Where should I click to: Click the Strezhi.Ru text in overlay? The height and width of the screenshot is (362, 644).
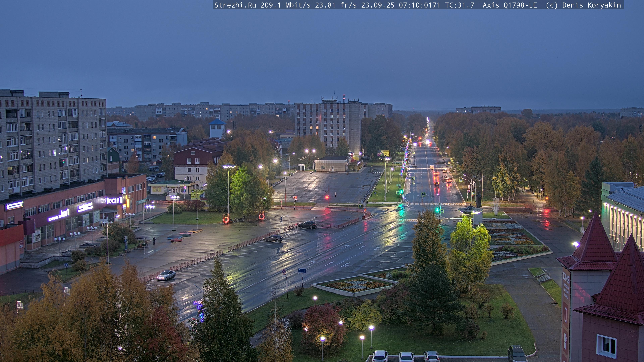235,5
